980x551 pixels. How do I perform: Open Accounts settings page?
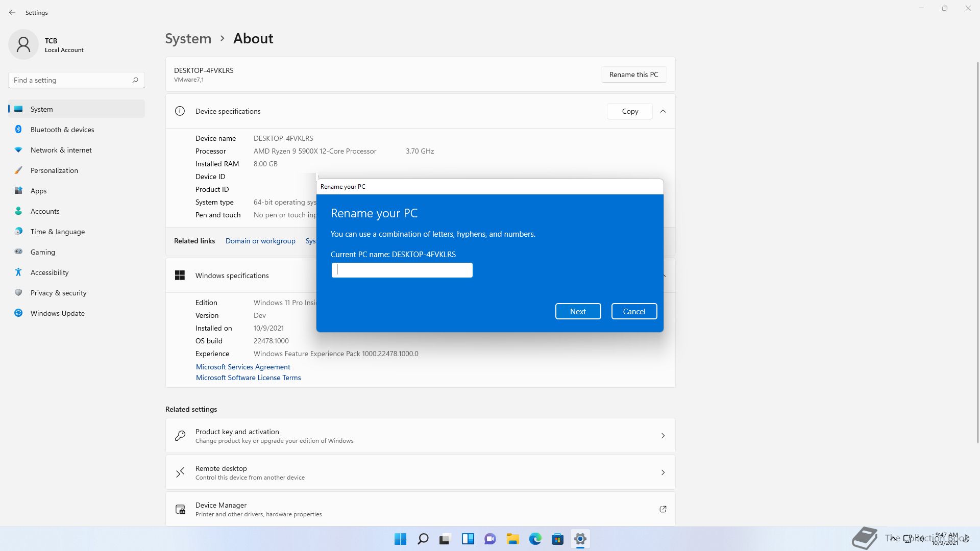tap(77, 211)
